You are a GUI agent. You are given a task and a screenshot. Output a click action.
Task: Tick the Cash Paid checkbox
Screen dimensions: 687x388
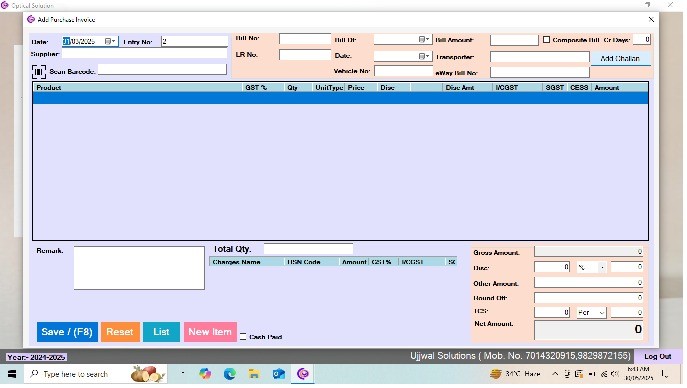243,337
